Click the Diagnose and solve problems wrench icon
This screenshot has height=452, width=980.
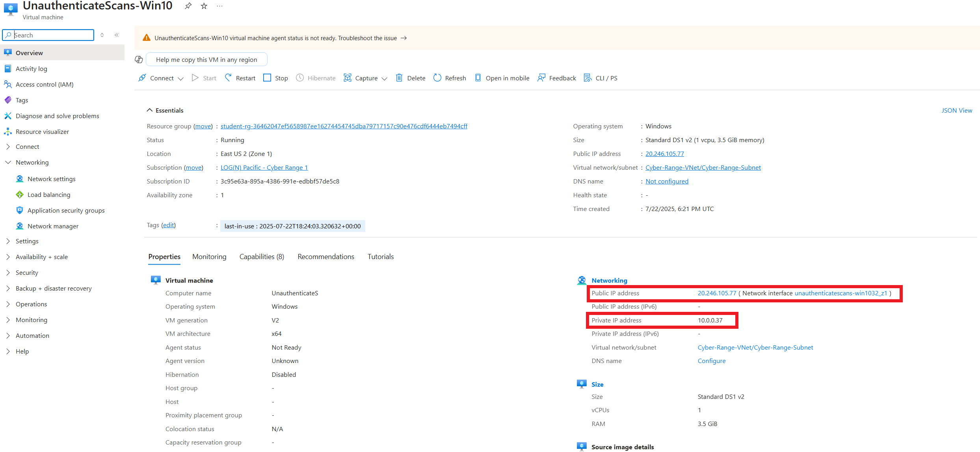(8, 116)
